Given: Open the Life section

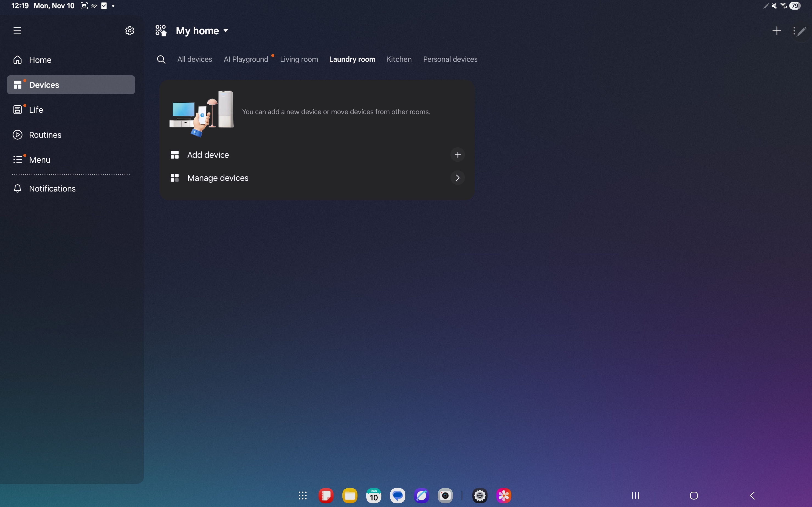Looking at the screenshot, I should [x=36, y=110].
